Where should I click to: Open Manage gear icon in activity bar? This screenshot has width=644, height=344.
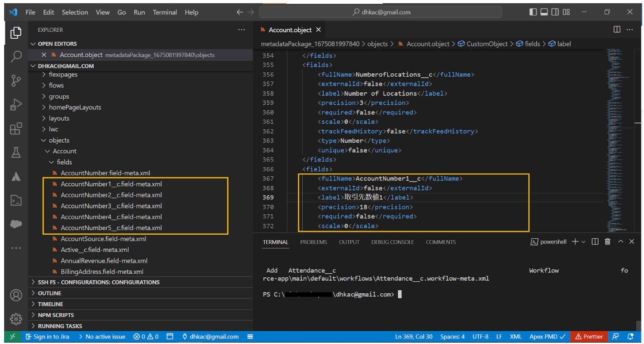click(x=16, y=318)
